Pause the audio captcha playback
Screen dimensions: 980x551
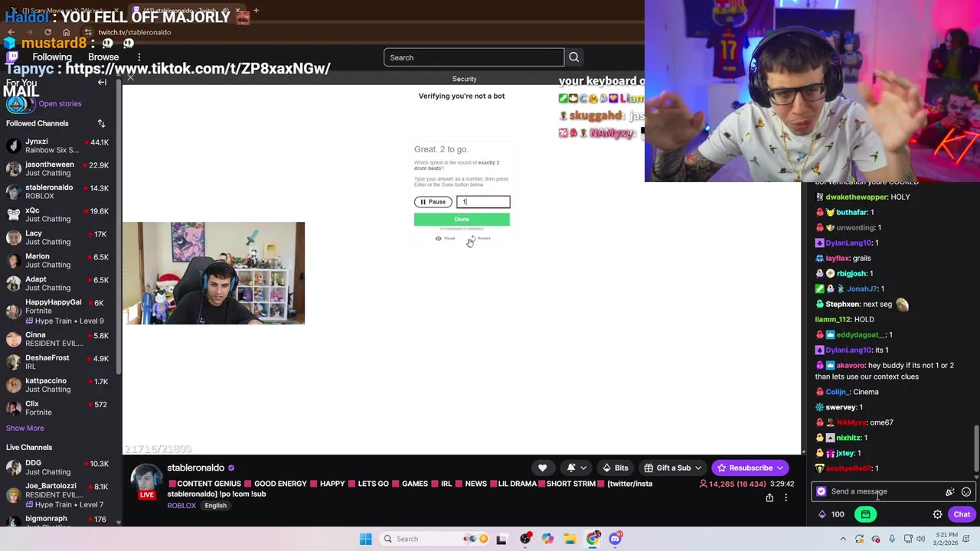coord(433,202)
